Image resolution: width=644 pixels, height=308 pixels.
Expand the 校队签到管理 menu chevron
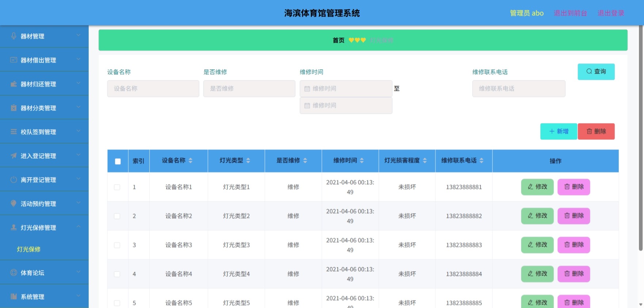(78, 131)
